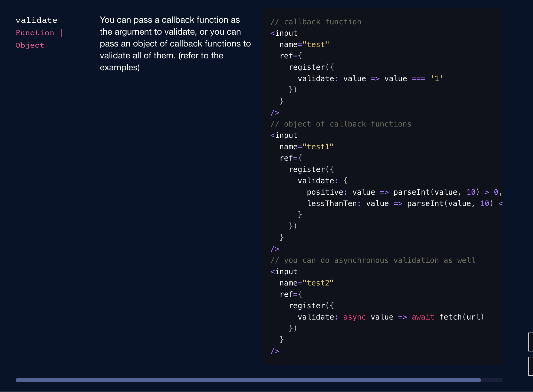Image resolution: width=533 pixels, height=392 pixels.
Task: Click the horizontal scrollbar thumb
Action: point(248,380)
